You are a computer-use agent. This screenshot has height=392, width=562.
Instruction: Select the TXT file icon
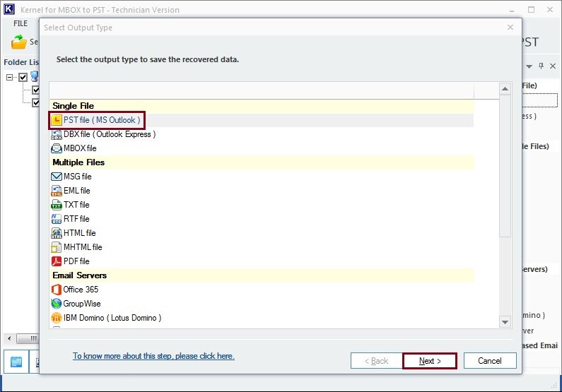57,205
